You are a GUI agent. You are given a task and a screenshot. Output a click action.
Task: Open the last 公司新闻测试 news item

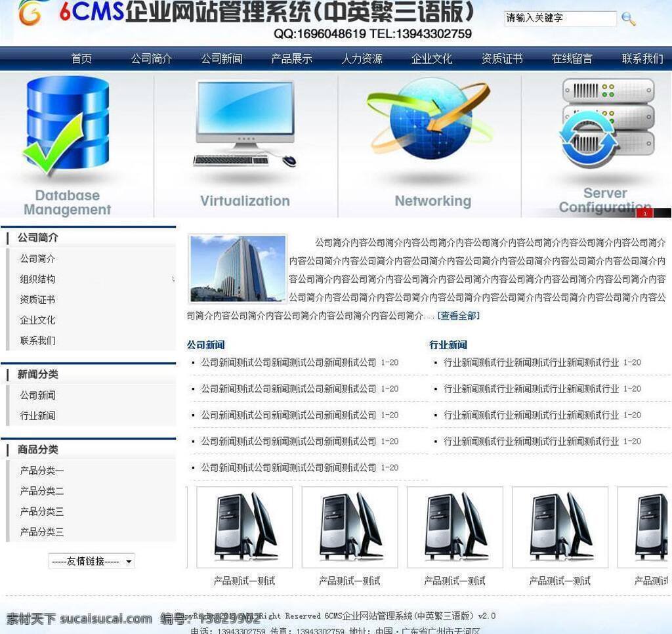coord(289,468)
